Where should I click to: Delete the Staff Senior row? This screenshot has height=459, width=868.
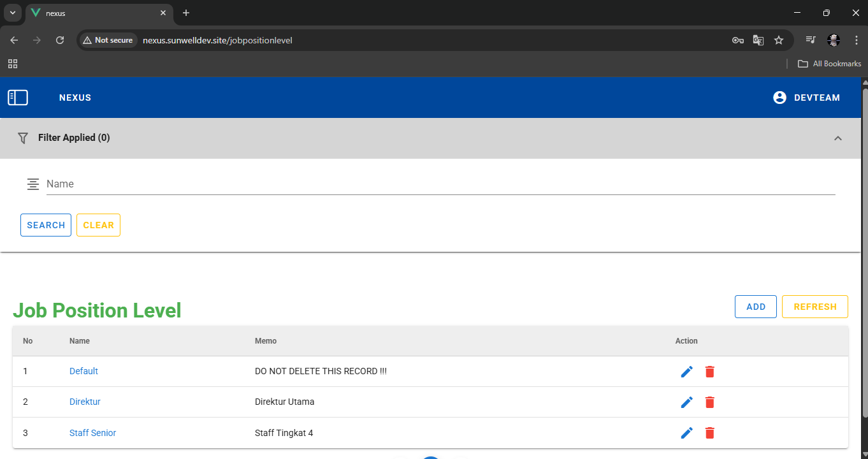coord(710,433)
